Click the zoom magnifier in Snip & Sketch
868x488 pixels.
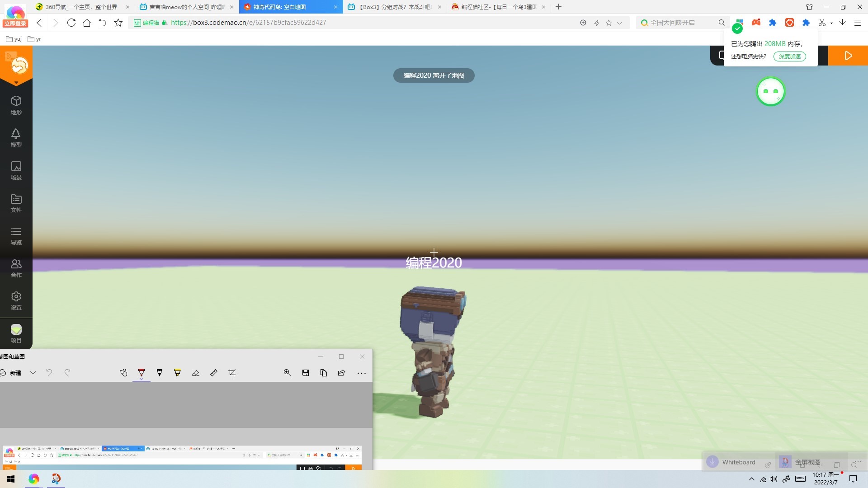click(x=287, y=373)
